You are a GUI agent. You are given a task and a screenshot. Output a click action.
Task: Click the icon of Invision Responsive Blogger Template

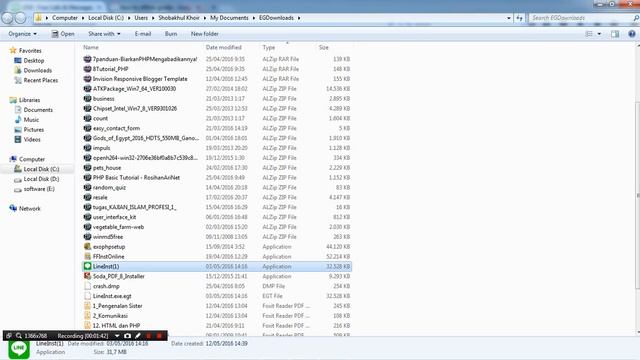click(87, 79)
